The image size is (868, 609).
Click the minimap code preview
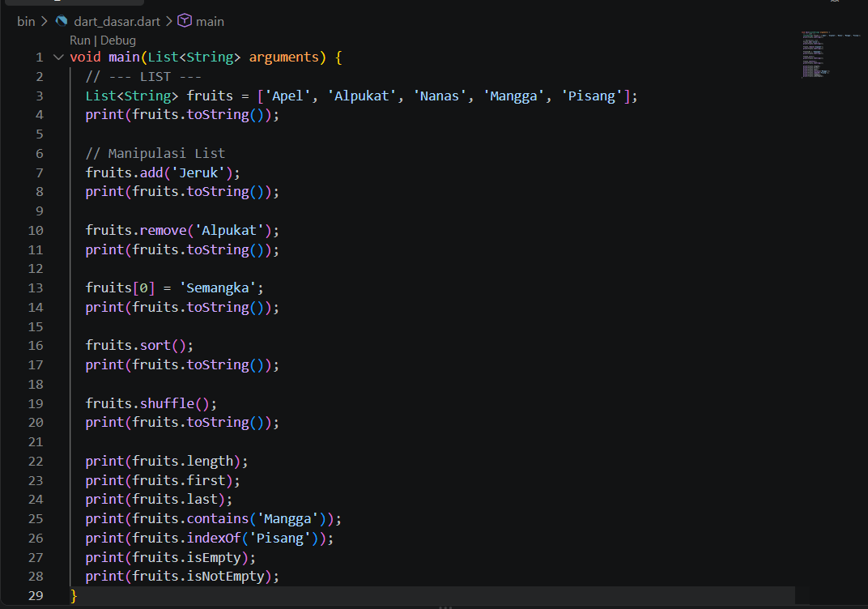click(x=831, y=54)
